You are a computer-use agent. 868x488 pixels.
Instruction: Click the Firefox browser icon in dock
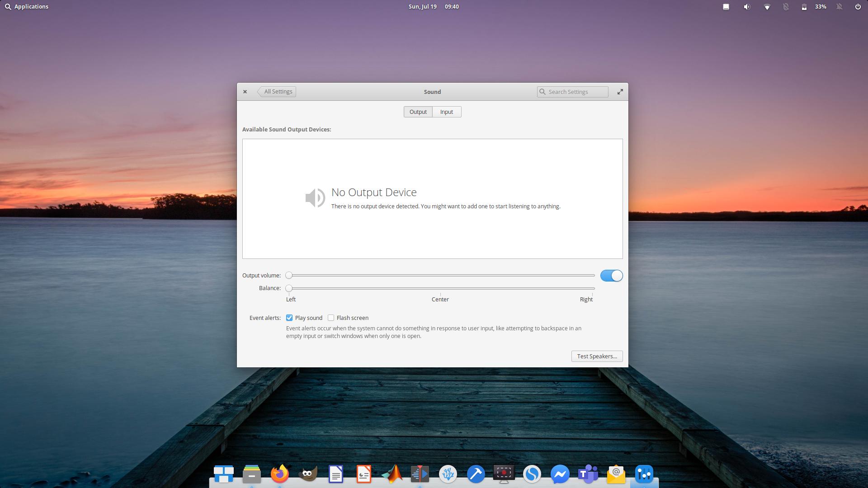[x=279, y=474]
